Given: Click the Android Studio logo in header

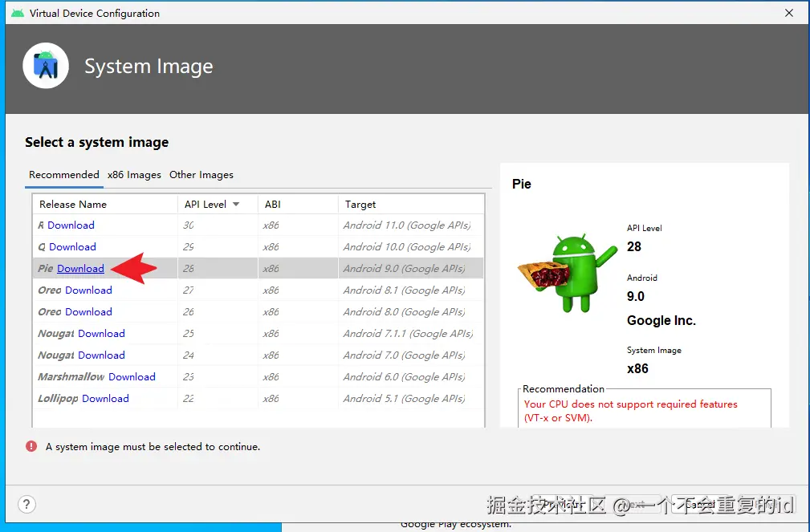Looking at the screenshot, I should tap(46, 66).
